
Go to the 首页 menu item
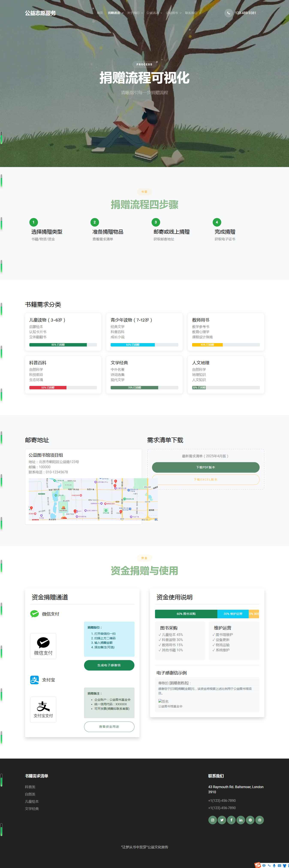tap(100, 13)
